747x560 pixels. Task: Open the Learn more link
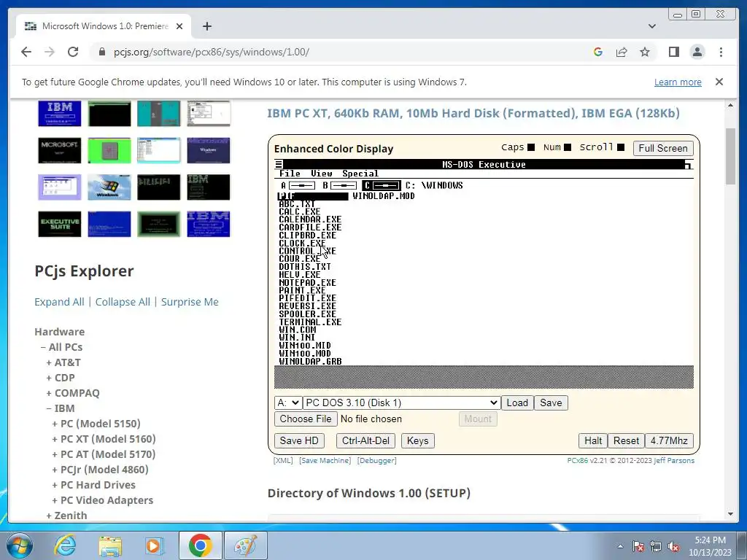click(678, 82)
